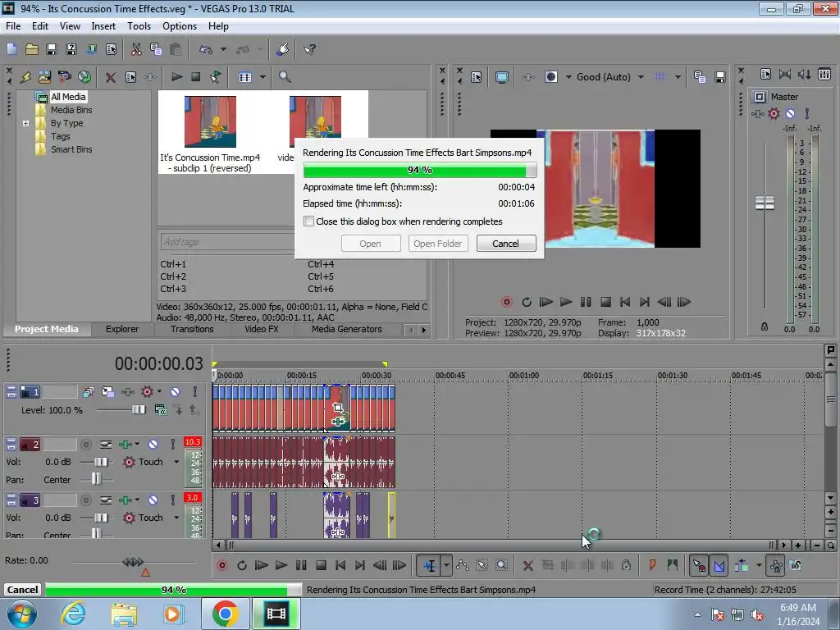
Task: Click track 1 Track Motion icon
Action: pos(107,392)
